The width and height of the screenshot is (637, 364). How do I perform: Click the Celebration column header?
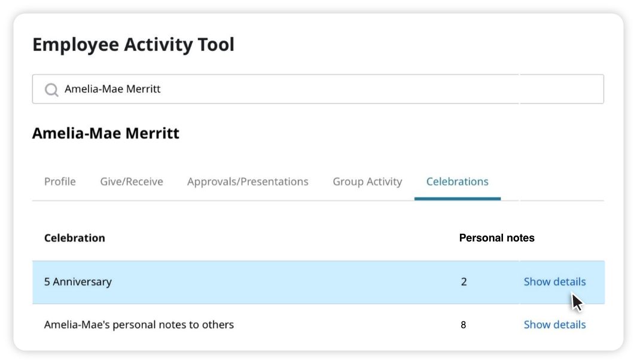point(75,238)
